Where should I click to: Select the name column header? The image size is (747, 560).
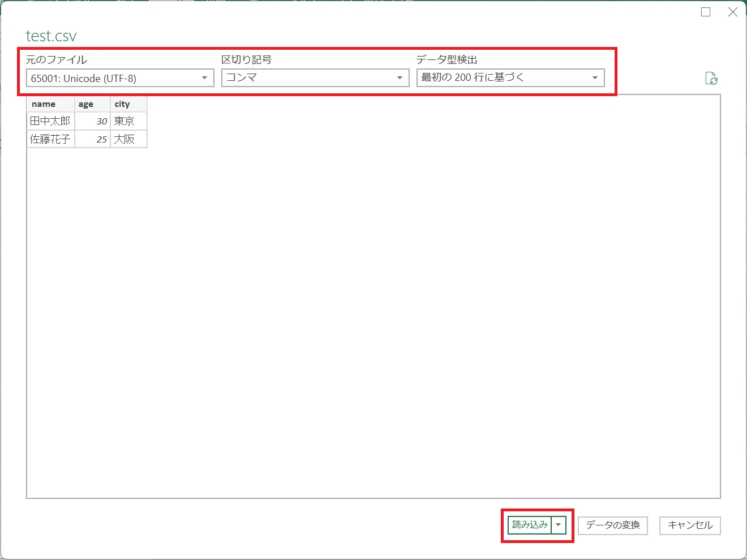50,104
